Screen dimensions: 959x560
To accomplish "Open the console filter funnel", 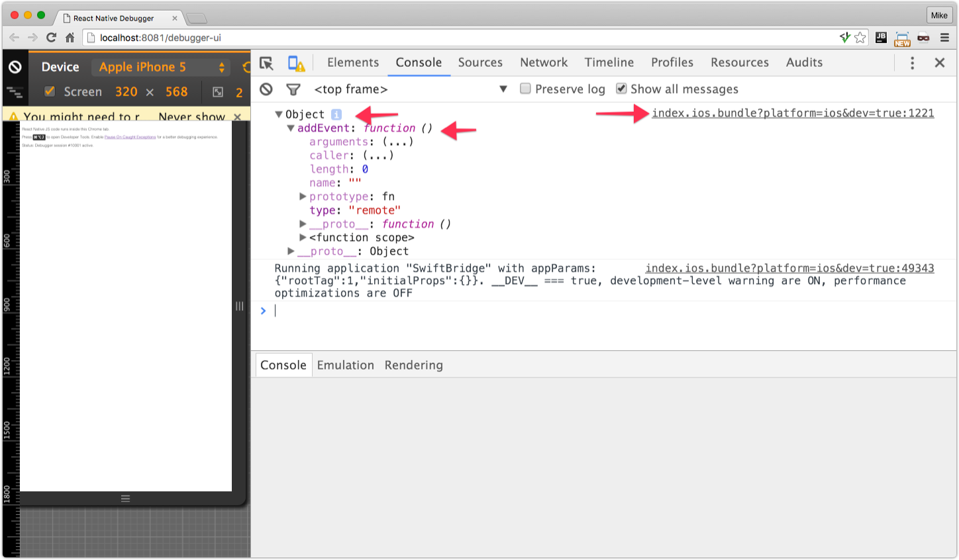I will pos(293,89).
